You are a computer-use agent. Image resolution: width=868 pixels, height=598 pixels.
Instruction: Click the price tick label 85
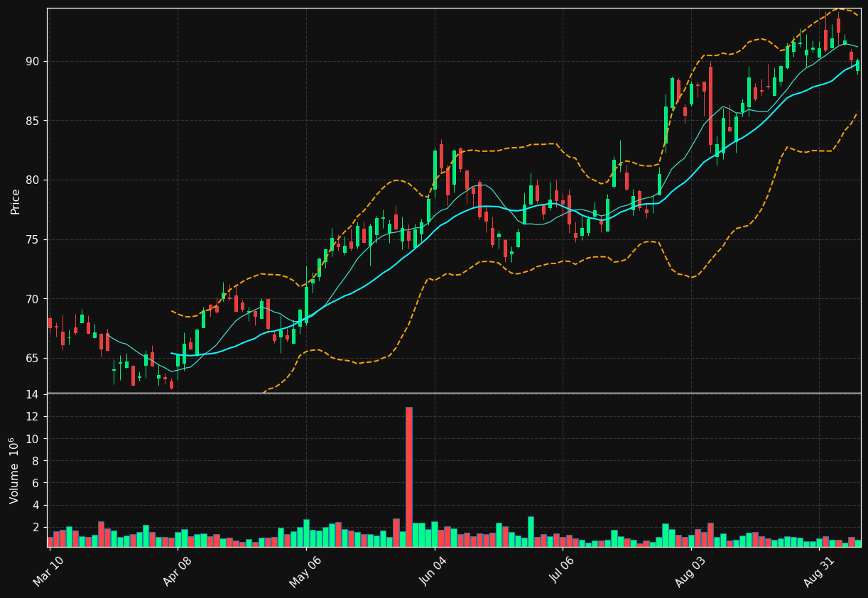[x=33, y=121]
